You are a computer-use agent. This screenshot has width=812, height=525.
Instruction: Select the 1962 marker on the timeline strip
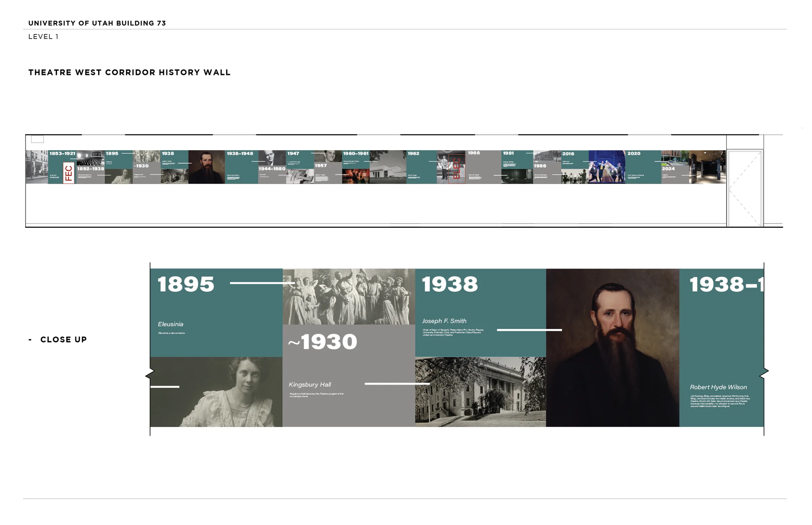[413, 153]
